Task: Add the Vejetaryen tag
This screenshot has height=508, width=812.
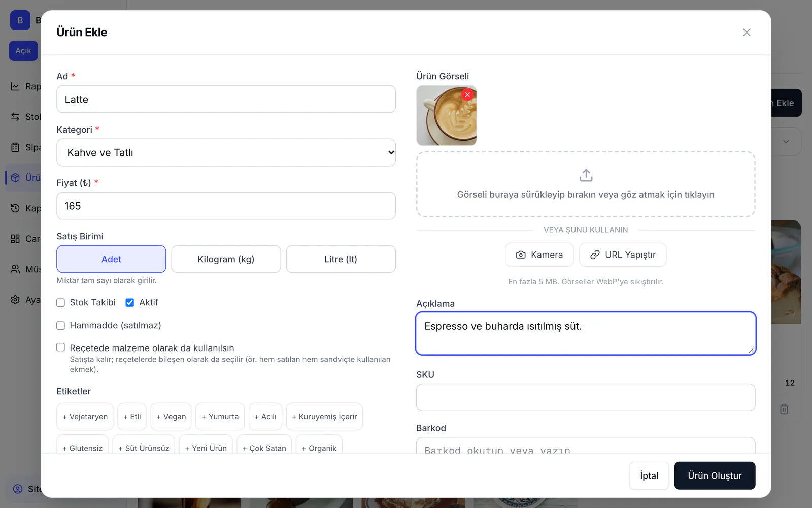Action: point(85,417)
